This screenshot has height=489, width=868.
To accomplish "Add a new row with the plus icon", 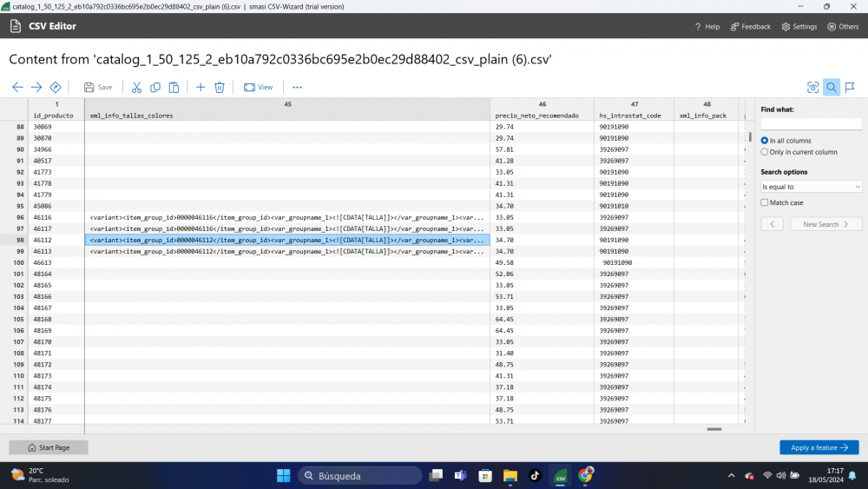I will click(x=201, y=88).
